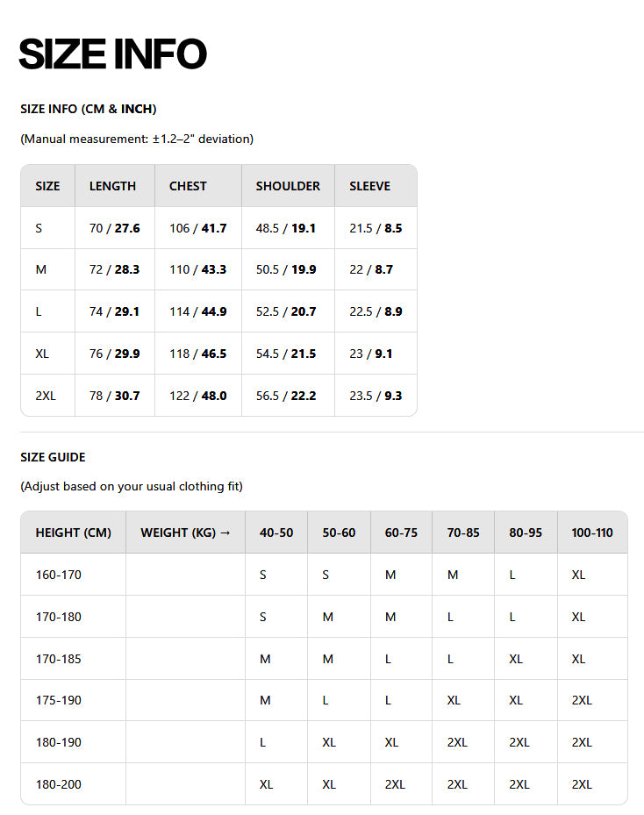Screen dimensions: 644x815
Task: Click the CHEST column header
Action: click(188, 186)
